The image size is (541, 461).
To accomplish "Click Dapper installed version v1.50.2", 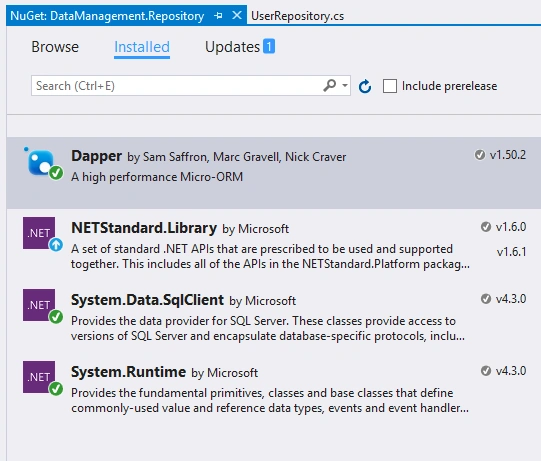I will point(508,155).
